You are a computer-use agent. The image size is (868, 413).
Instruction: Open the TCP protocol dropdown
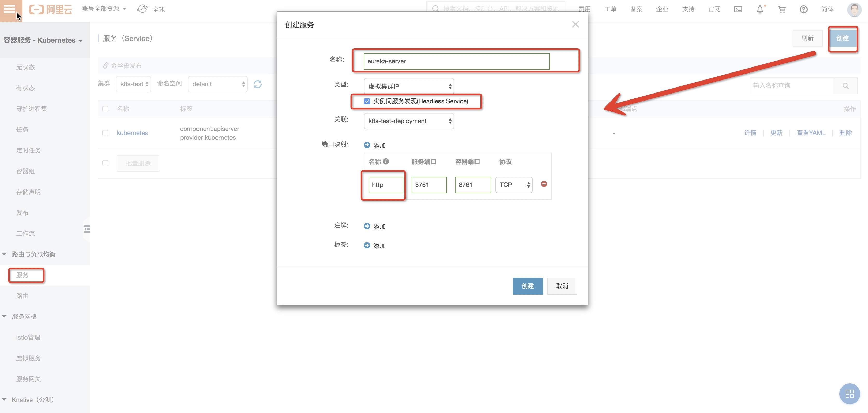(514, 185)
